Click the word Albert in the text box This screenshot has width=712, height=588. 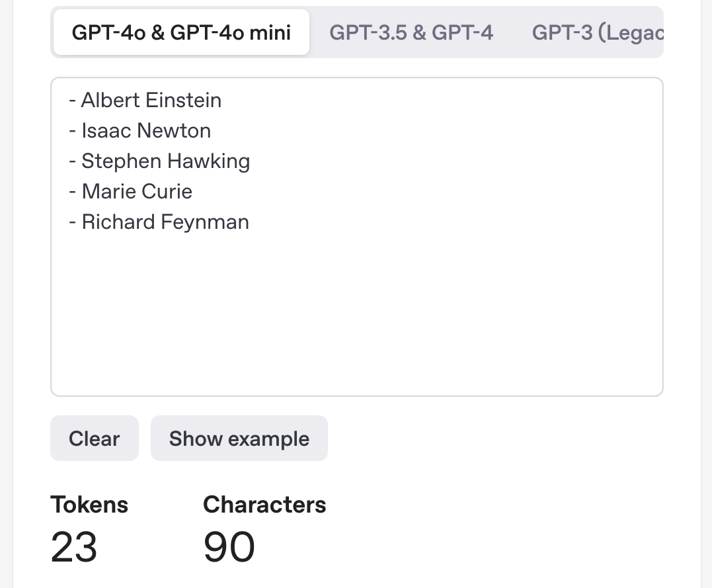(x=110, y=101)
